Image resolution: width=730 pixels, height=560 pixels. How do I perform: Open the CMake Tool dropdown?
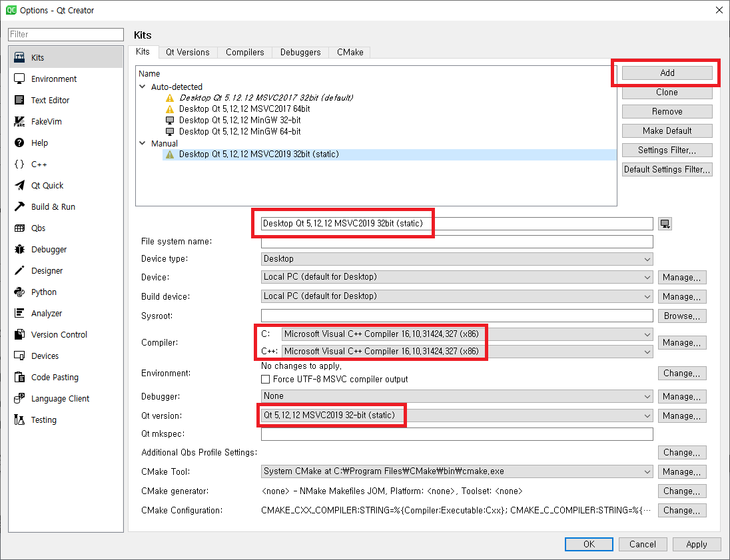tap(457, 471)
